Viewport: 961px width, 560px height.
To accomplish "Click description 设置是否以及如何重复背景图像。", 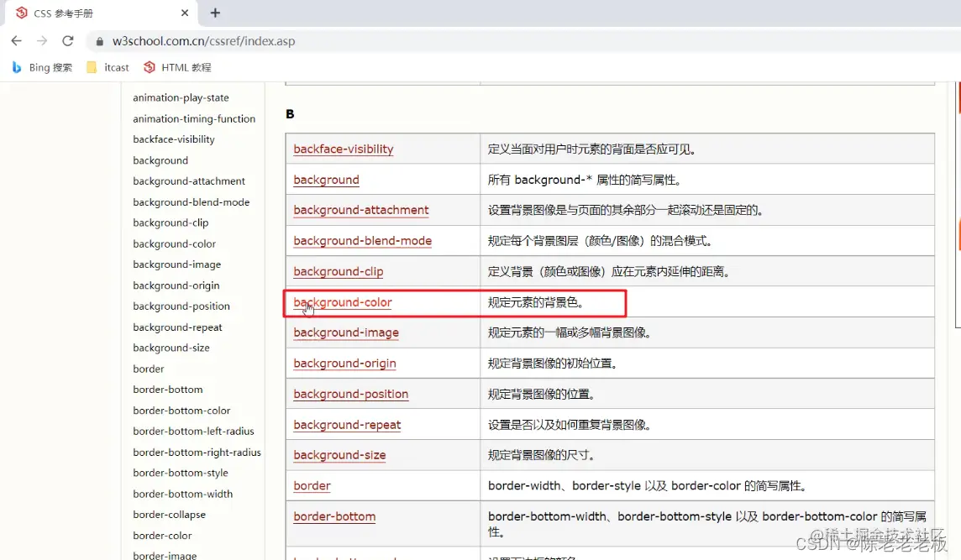I will click(x=570, y=424).
